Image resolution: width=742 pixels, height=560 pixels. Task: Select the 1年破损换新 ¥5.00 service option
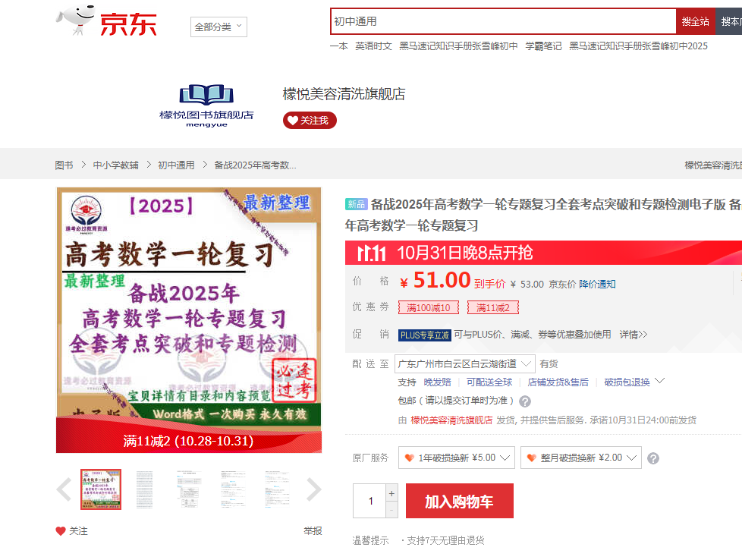[x=457, y=458]
